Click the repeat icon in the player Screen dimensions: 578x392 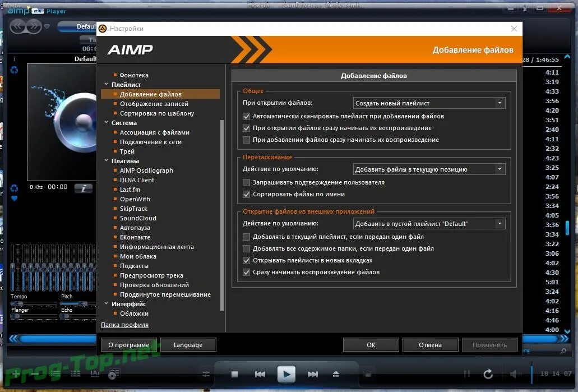point(488,374)
